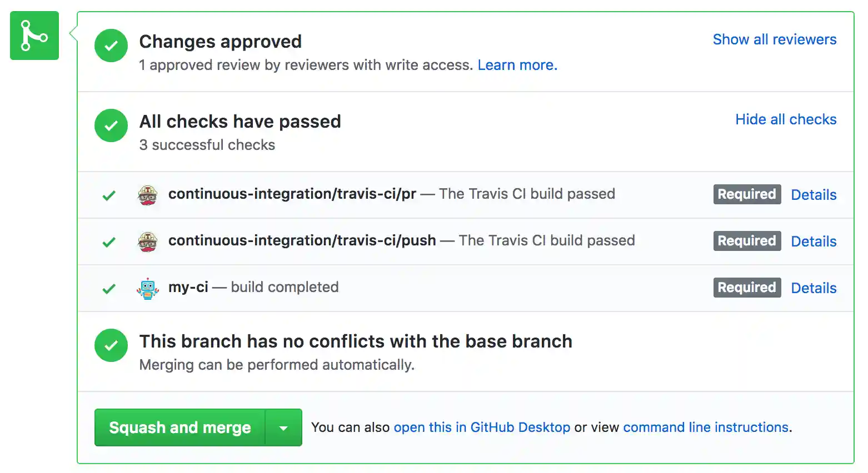Click the Required badge next to my-ci

point(747,288)
